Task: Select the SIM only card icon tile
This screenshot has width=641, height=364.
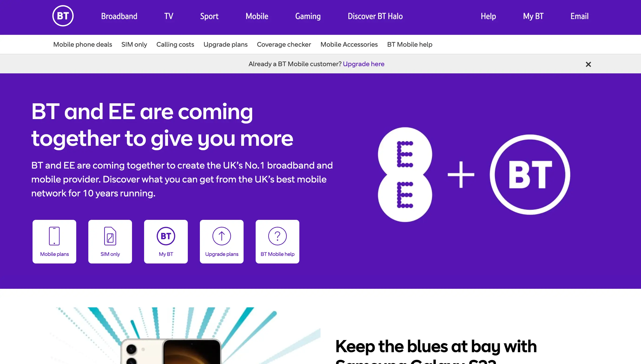Action: (110, 241)
